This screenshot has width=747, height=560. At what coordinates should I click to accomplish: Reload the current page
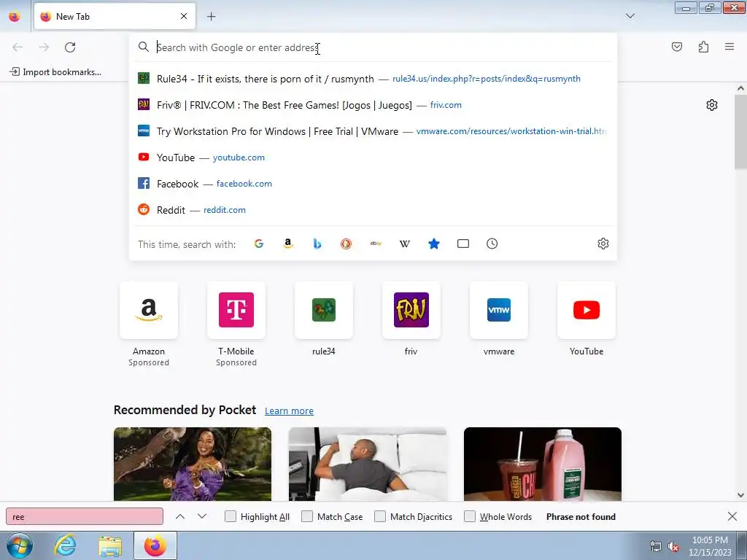click(70, 47)
